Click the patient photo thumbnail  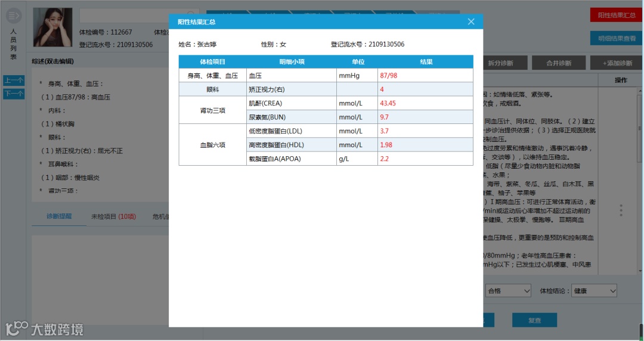[x=52, y=27]
